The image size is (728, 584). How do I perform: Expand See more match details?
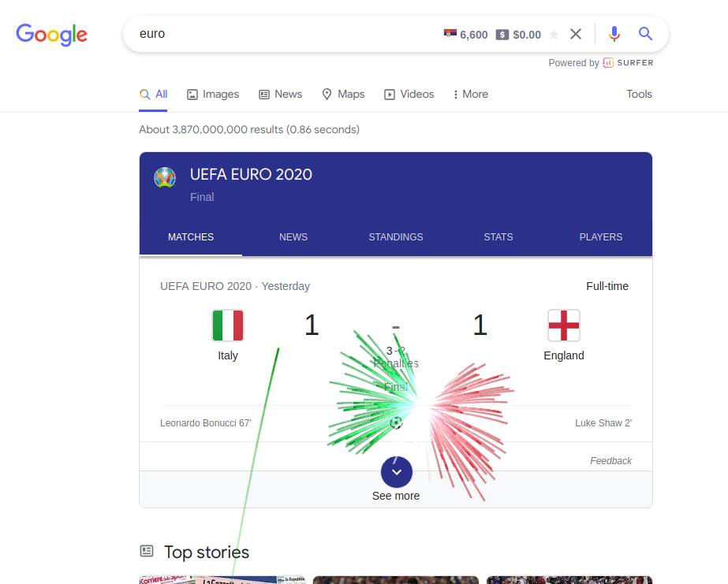tap(396, 471)
